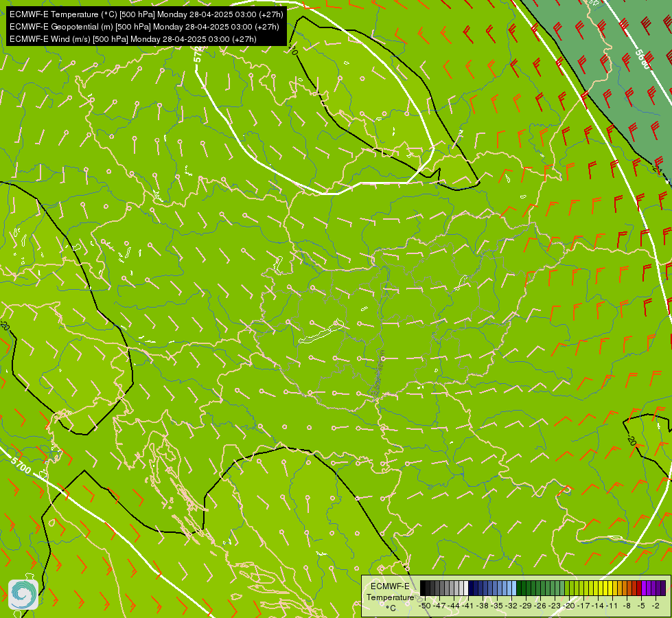Click the -23 value on the legend scale
672x618 pixels.
tap(554, 606)
